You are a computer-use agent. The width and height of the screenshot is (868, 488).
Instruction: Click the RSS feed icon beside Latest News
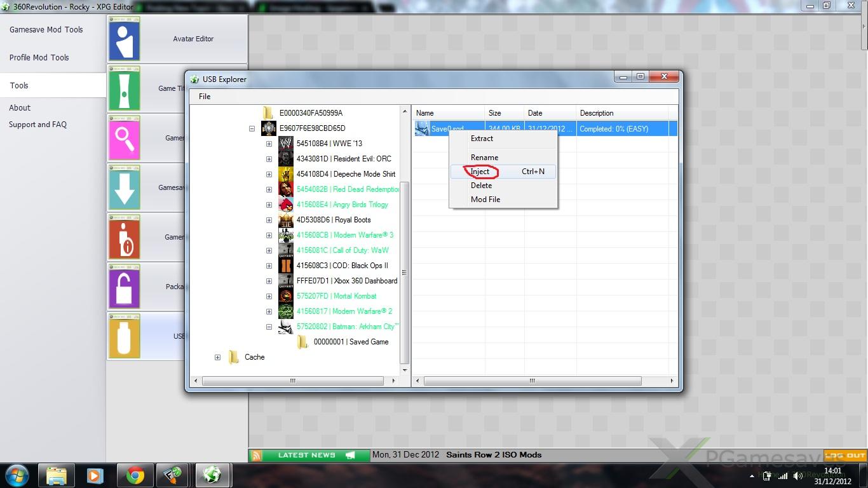[257, 455]
